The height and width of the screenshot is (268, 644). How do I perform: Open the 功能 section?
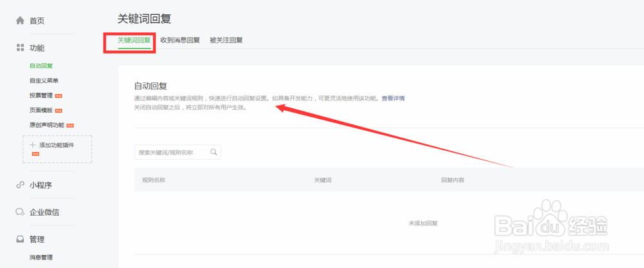coord(37,48)
